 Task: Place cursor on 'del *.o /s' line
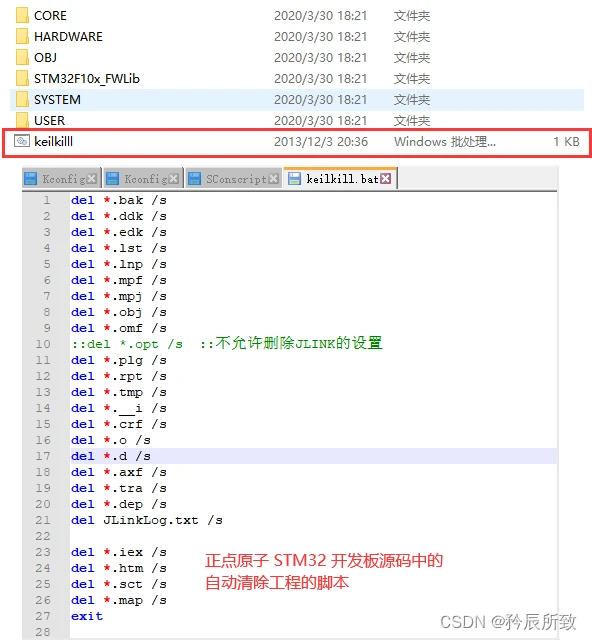[x=111, y=440]
